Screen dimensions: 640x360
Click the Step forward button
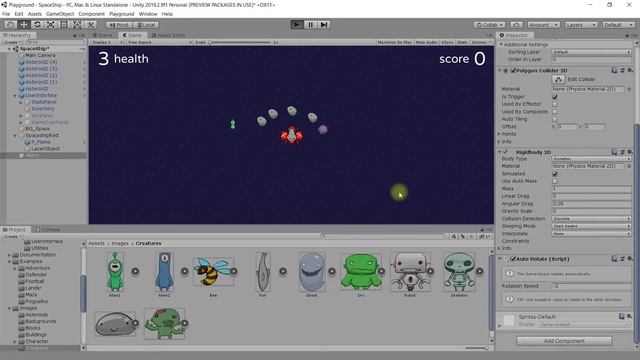click(324, 24)
